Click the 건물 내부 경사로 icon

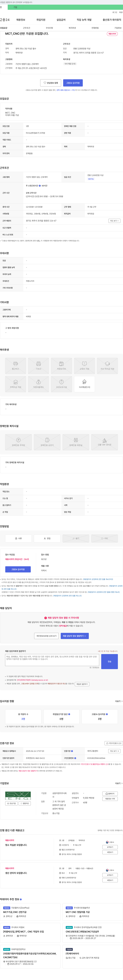click(104, 442)
